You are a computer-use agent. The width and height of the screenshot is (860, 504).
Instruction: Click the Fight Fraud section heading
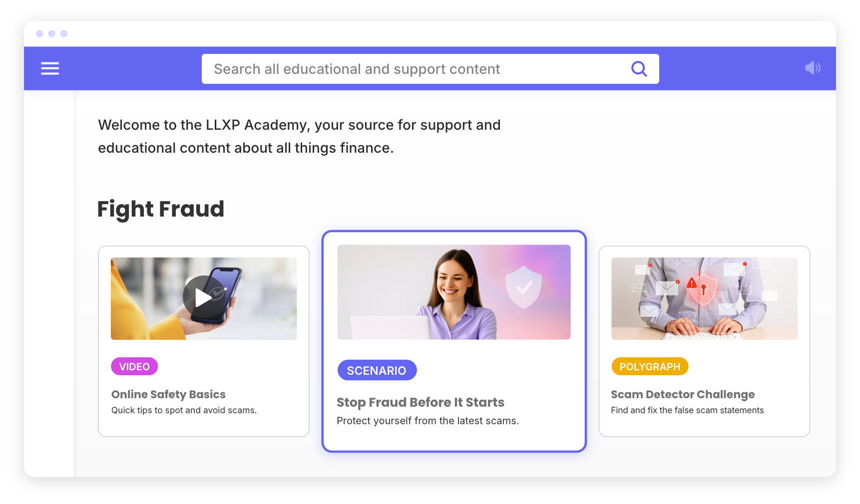coord(160,209)
